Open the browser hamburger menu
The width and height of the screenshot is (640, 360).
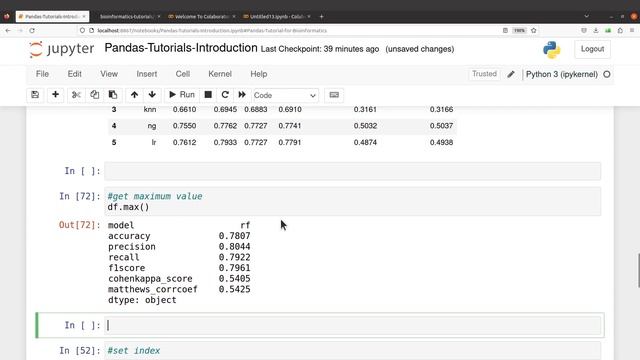click(632, 31)
